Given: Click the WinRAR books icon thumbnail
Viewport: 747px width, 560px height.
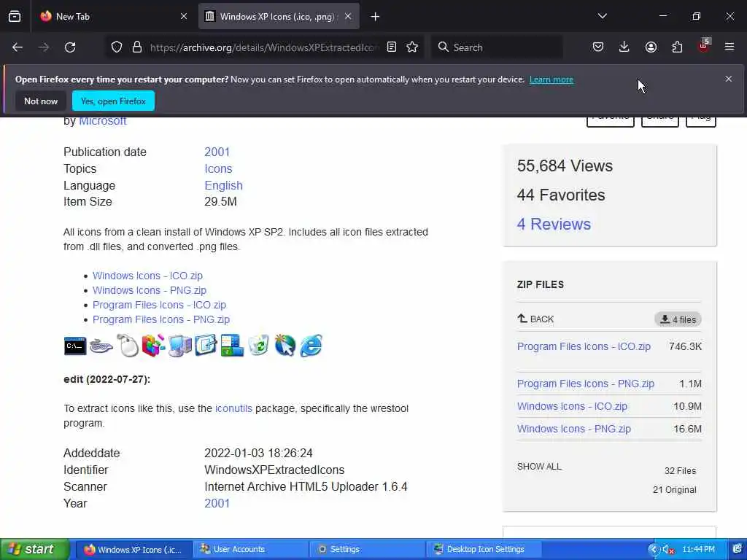Looking at the screenshot, I should click(153, 345).
